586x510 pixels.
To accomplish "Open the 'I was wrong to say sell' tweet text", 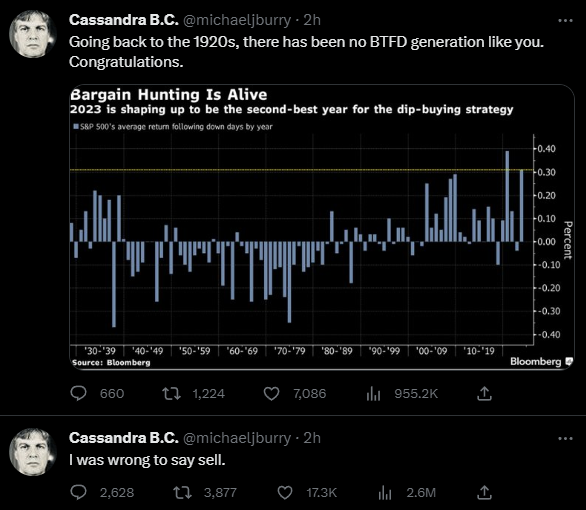I will coord(147,460).
